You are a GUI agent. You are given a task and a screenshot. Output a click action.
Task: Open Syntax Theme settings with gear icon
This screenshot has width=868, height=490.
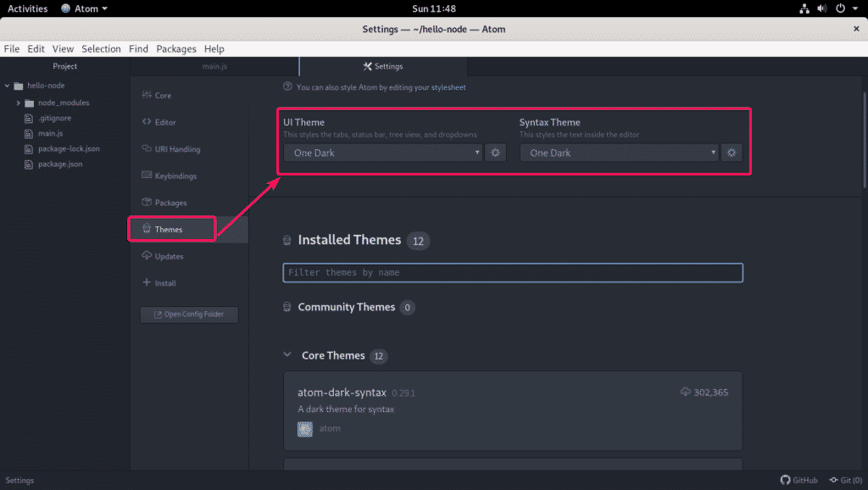[x=731, y=153]
